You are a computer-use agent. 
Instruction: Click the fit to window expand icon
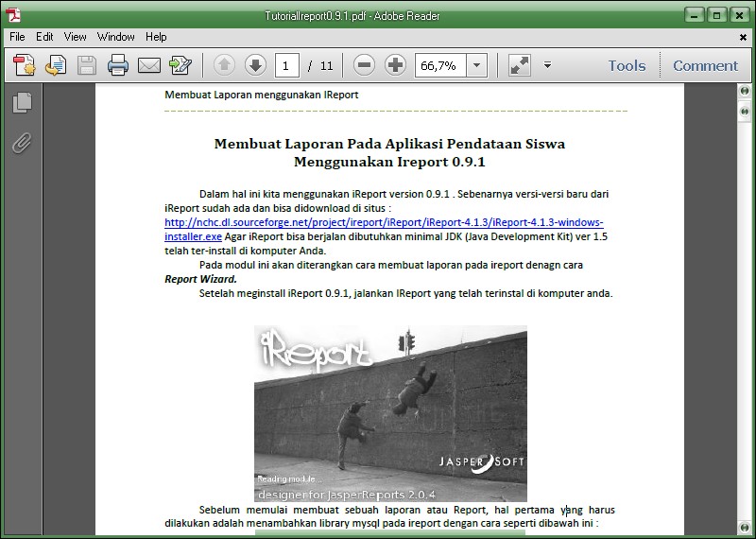pos(520,65)
